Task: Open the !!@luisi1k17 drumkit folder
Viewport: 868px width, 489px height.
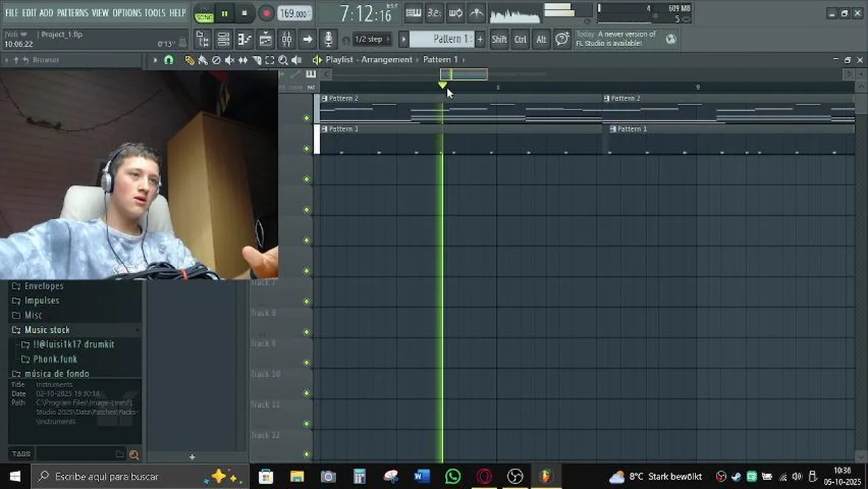Action: [x=75, y=344]
